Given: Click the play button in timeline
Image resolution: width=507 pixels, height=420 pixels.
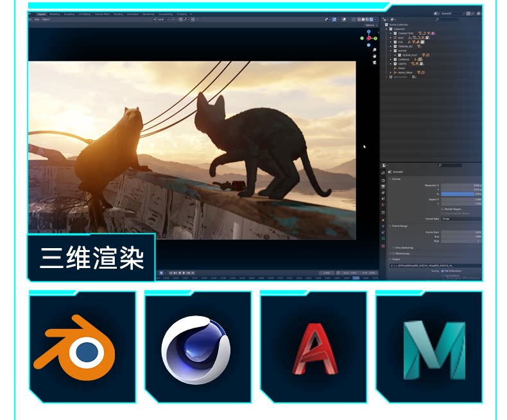Looking at the screenshot, I should point(184,273).
